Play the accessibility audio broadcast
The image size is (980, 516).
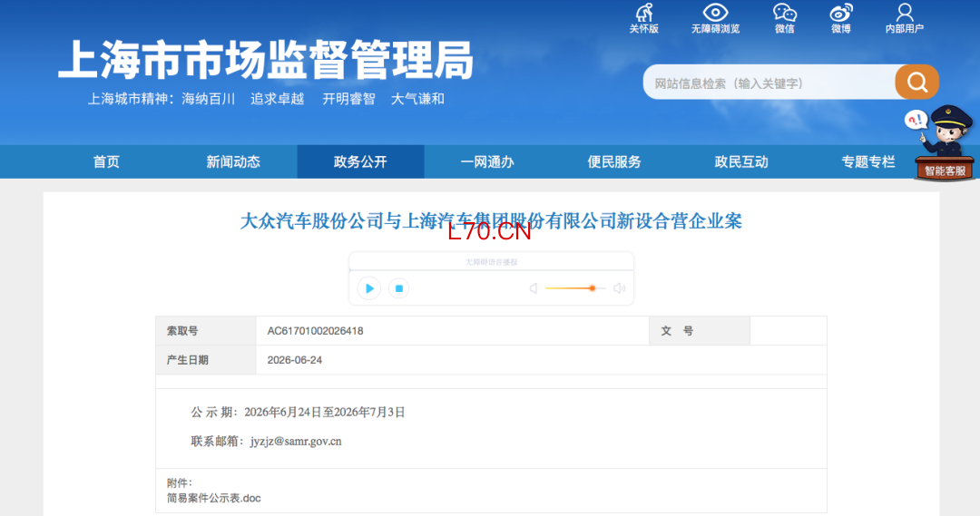(x=368, y=288)
